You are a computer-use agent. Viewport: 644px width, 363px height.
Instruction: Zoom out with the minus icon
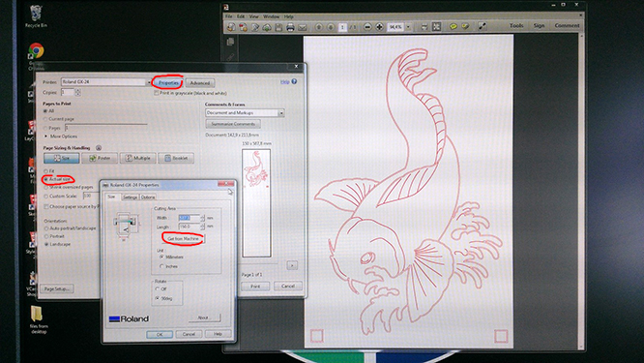click(x=367, y=27)
